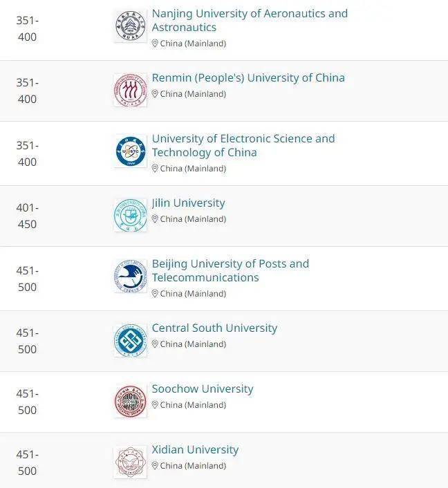Open the Soochow University link
448x488 pixels.
coord(203,389)
